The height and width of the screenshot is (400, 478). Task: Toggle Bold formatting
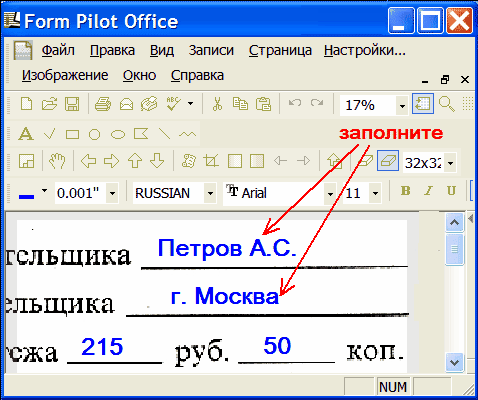point(405,191)
